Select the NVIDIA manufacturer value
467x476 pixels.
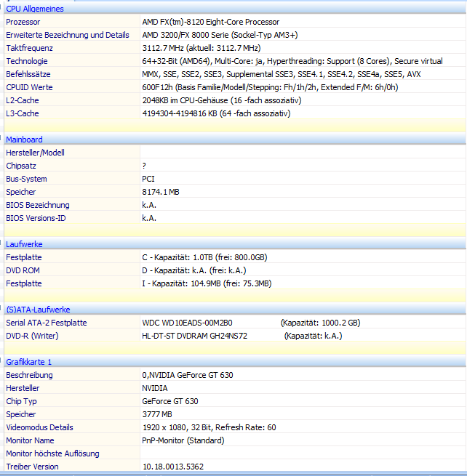[155, 388]
